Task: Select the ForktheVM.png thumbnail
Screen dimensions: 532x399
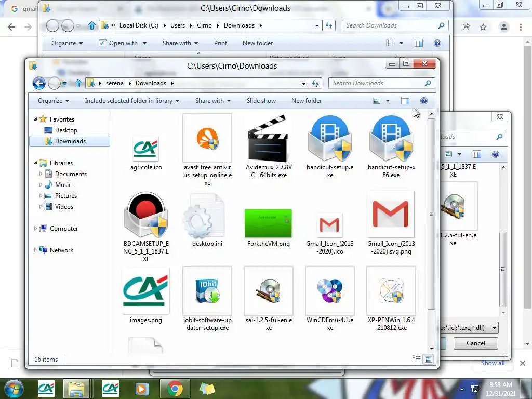Action: tap(269, 223)
